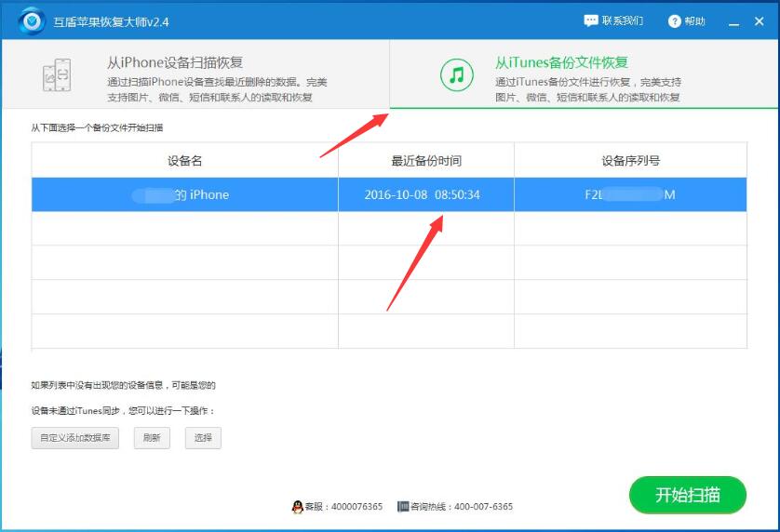Click the 设备序列号 column header
Viewport: 780px width, 532px height.
[x=631, y=160]
